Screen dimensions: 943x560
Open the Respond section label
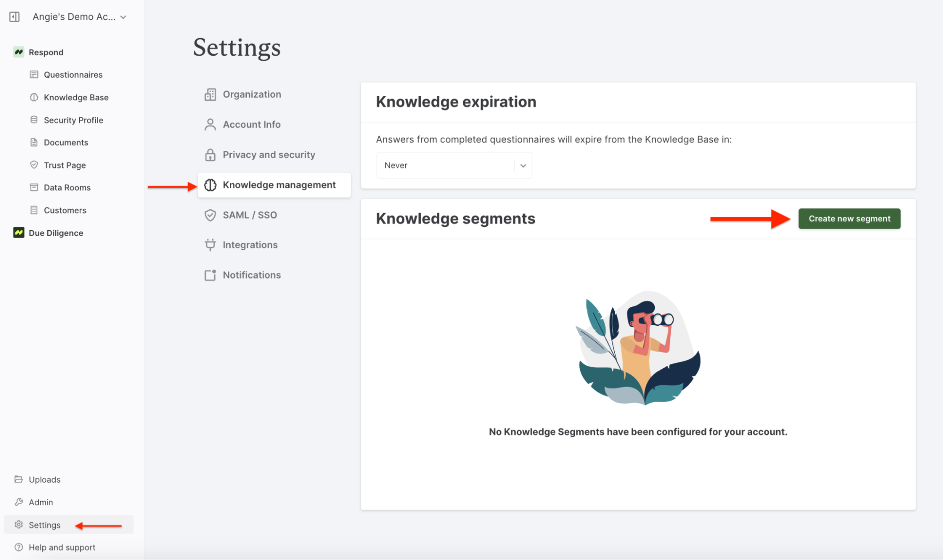[46, 52]
